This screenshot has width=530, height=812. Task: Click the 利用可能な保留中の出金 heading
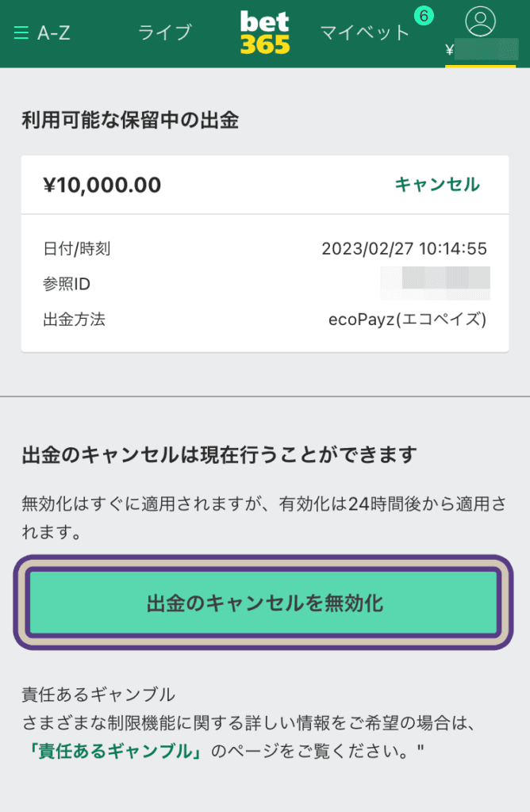tap(130, 121)
